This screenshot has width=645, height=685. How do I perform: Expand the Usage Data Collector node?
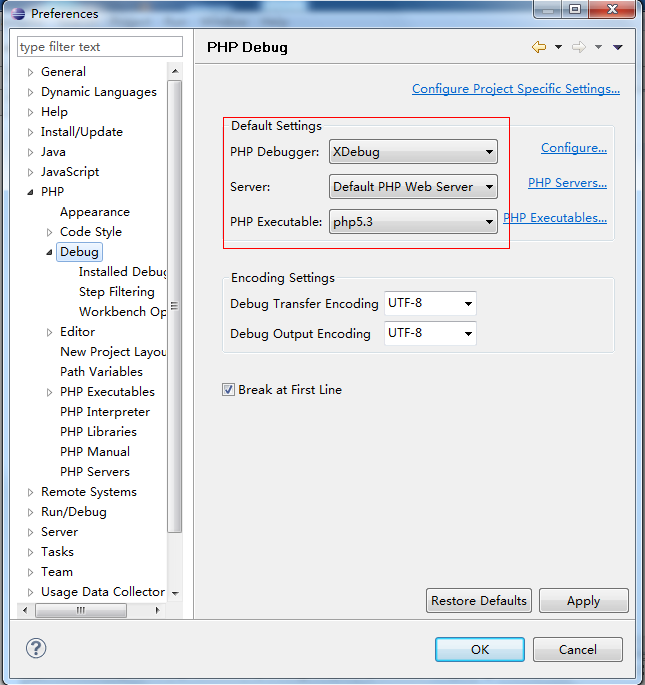[30, 592]
